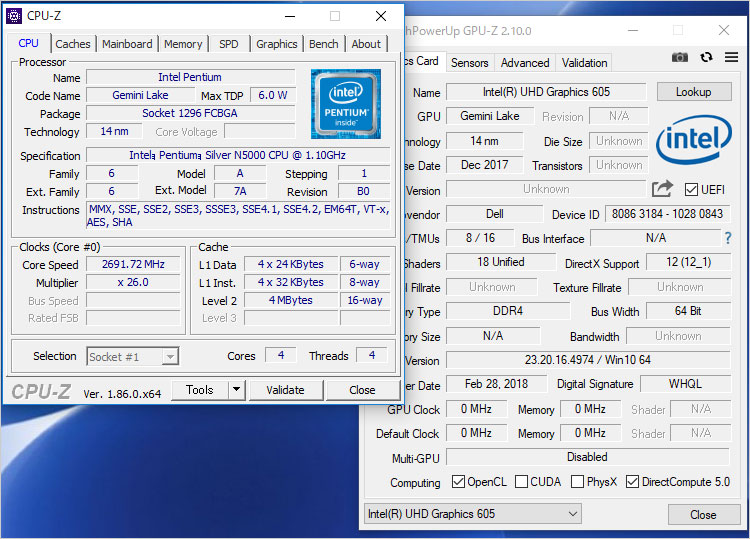Switch to the Caches tab
This screenshot has height=539, width=750.
point(73,44)
